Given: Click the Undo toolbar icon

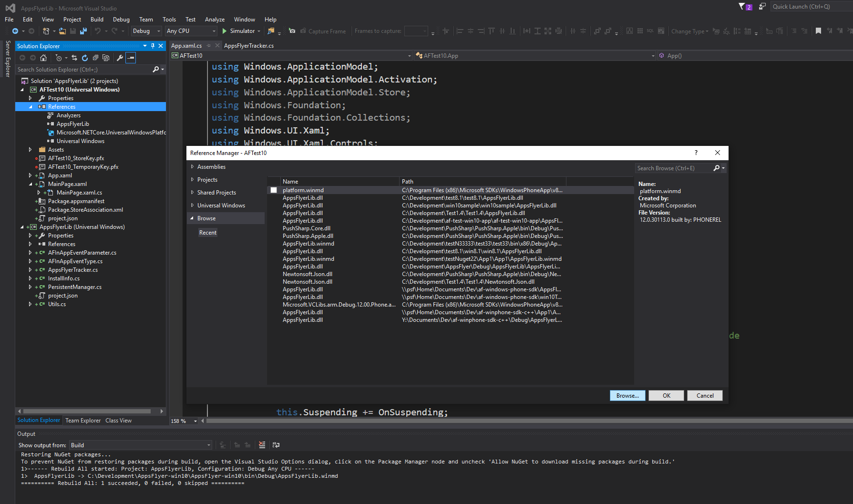Looking at the screenshot, I should (x=98, y=31).
